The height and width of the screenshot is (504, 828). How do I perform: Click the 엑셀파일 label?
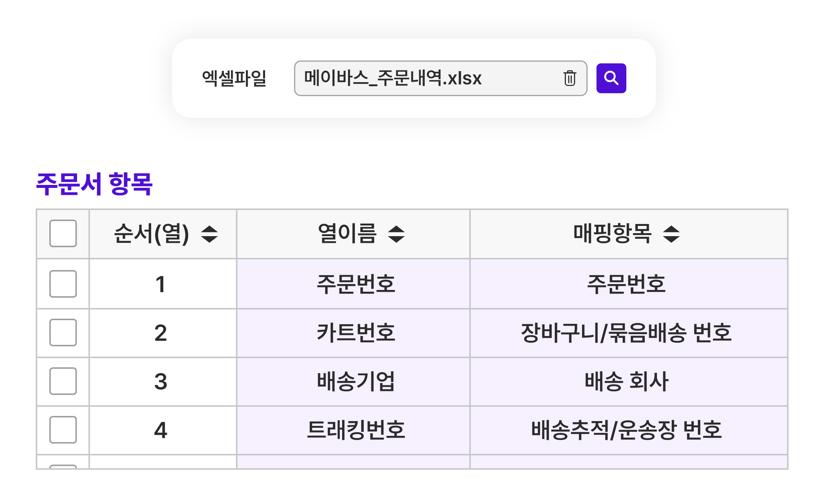[x=234, y=78]
